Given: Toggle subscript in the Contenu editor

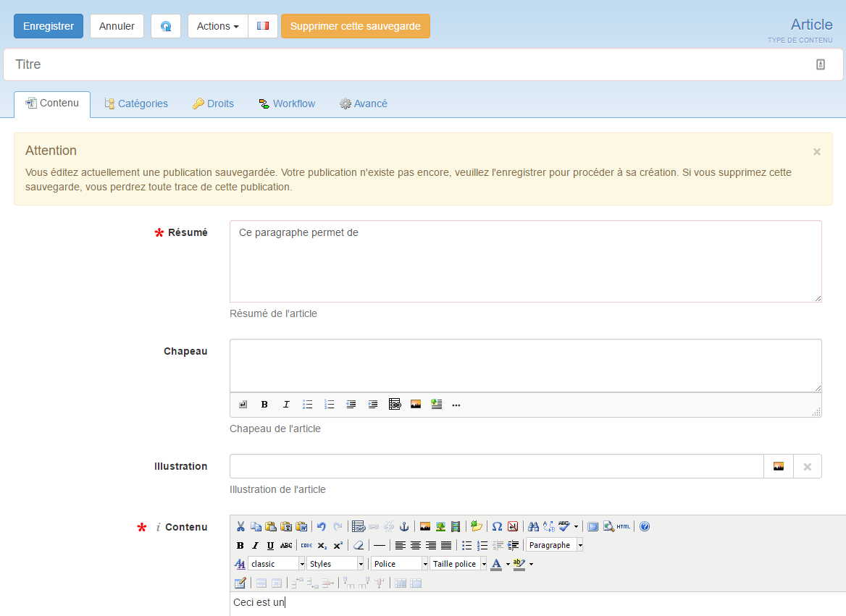Looking at the screenshot, I should coord(322,545).
